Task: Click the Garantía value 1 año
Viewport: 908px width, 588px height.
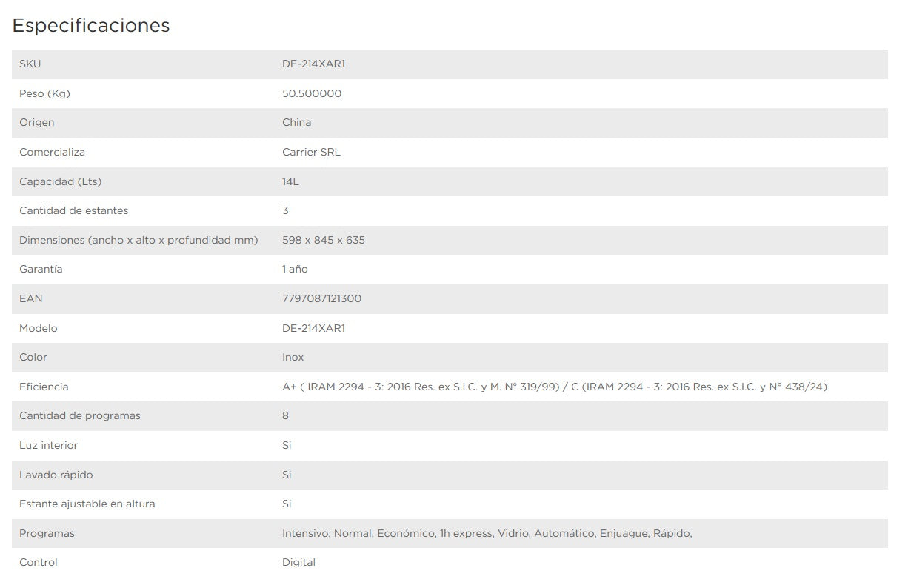Action: tap(295, 269)
